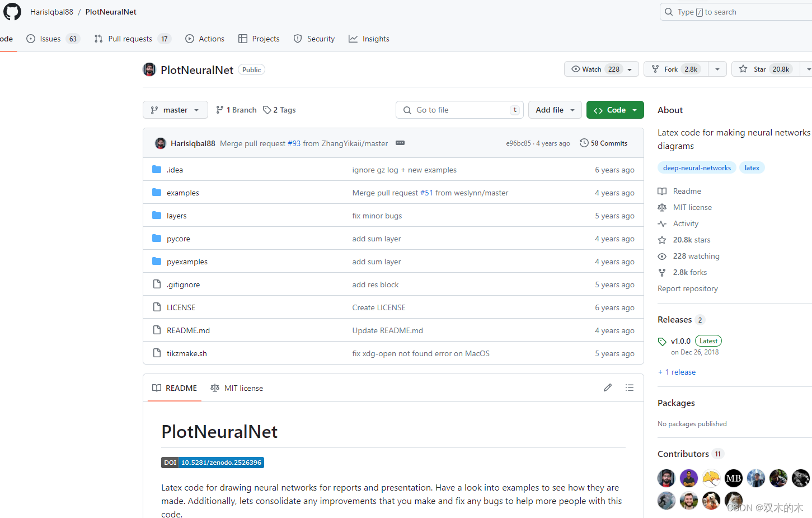Open pull request #93 link

pyautogui.click(x=294, y=143)
